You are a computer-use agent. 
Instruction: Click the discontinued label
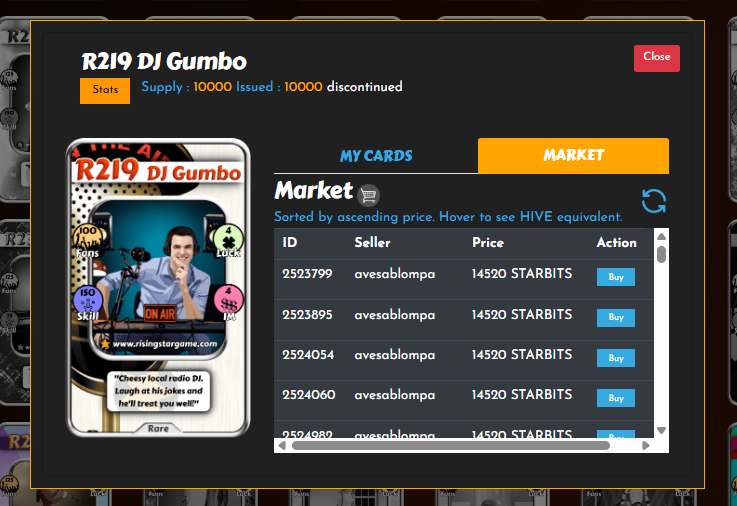coord(365,87)
